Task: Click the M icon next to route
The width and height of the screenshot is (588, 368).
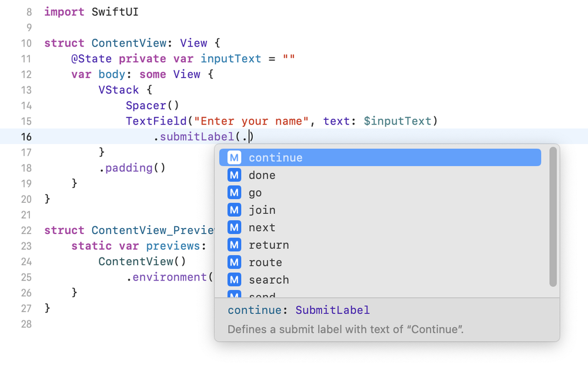Action: click(235, 262)
